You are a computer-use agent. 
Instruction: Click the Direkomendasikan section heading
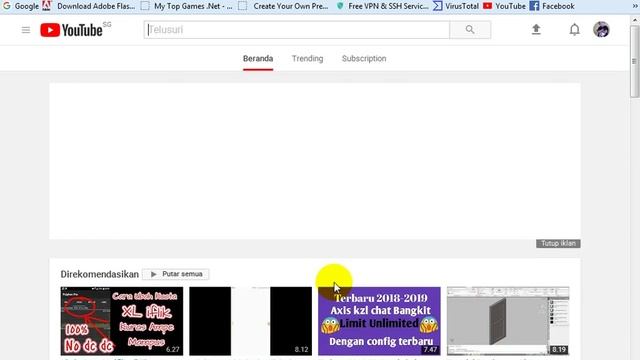pos(100,274)
